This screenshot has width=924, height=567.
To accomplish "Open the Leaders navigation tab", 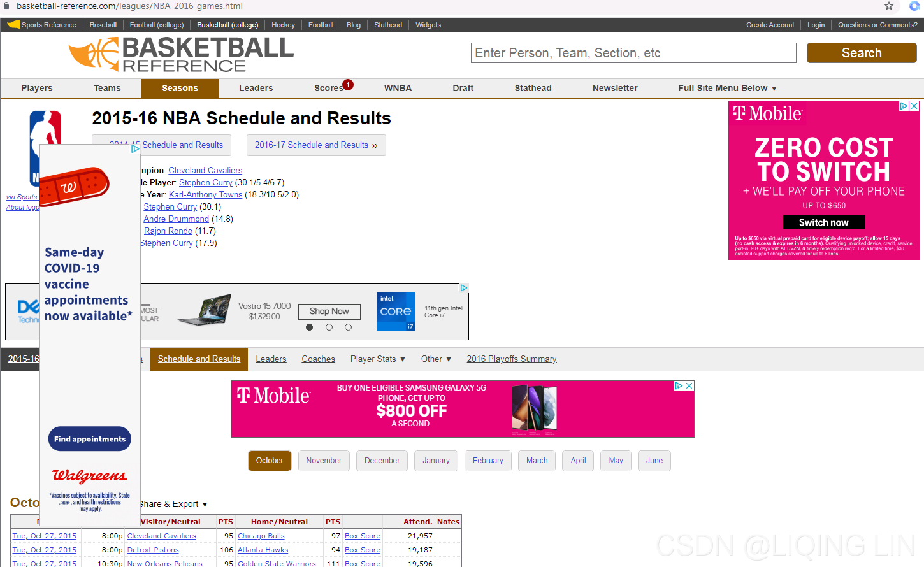I will pyautogui.click(x=256, y=89).
